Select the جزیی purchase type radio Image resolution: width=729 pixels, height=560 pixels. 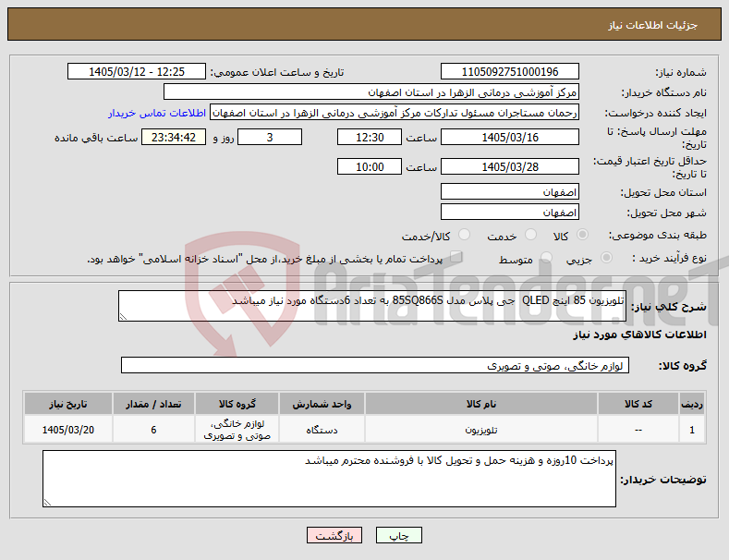[x=606, y=257]
